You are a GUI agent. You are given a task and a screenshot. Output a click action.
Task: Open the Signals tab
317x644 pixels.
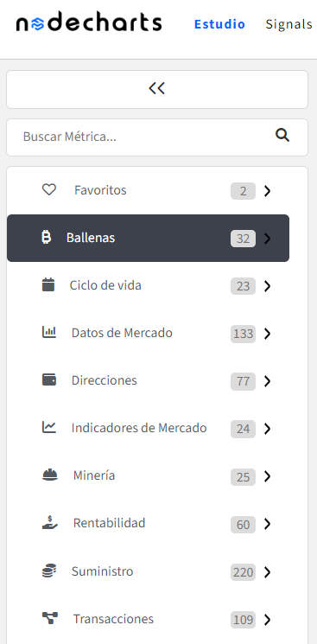tap(289, 24)
